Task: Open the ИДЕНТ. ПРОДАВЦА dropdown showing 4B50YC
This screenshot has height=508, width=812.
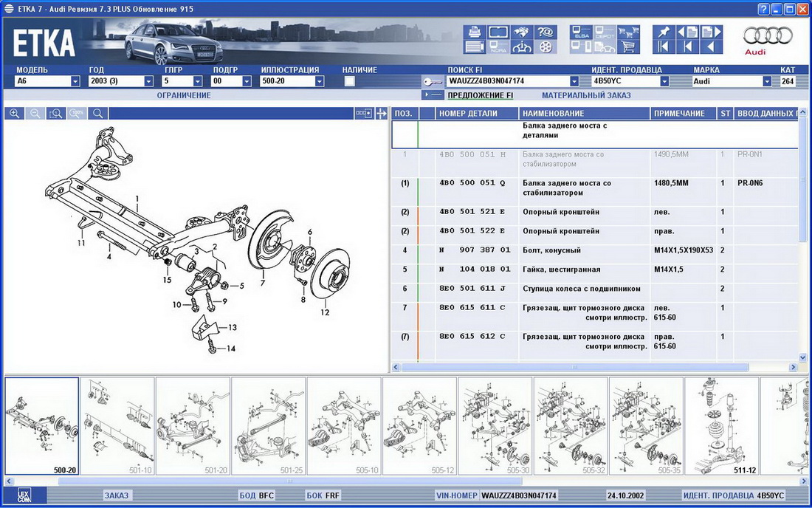Action: click(664, 81)
